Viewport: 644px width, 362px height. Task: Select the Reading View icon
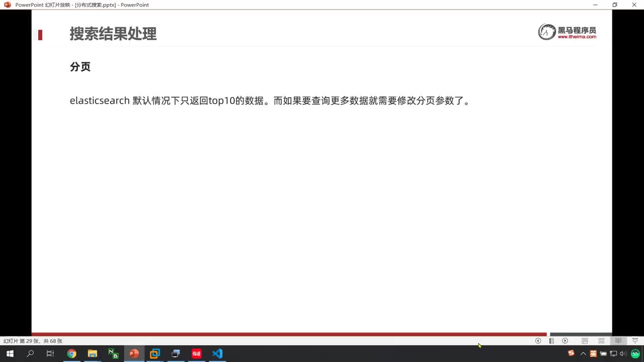coord(618,341)
